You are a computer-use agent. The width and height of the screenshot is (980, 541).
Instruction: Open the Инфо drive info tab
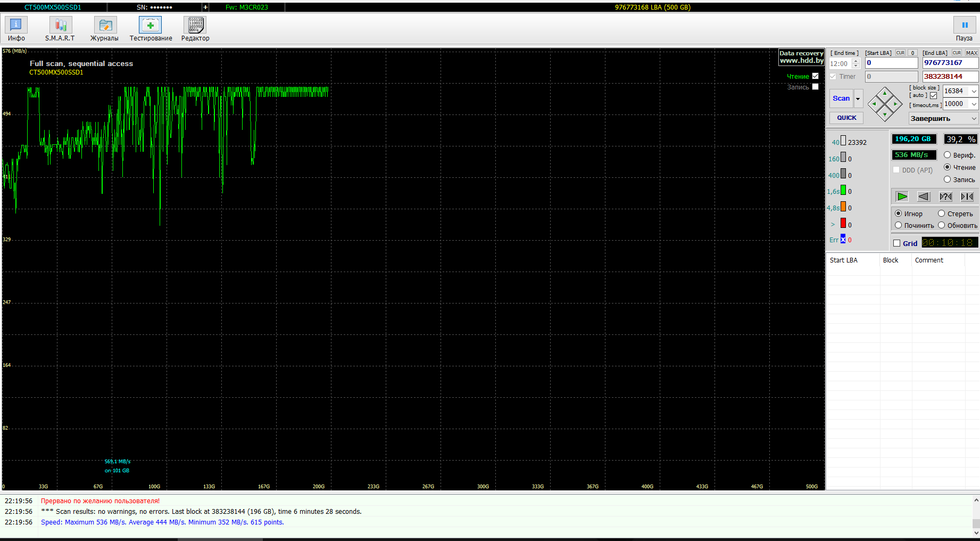16,29
